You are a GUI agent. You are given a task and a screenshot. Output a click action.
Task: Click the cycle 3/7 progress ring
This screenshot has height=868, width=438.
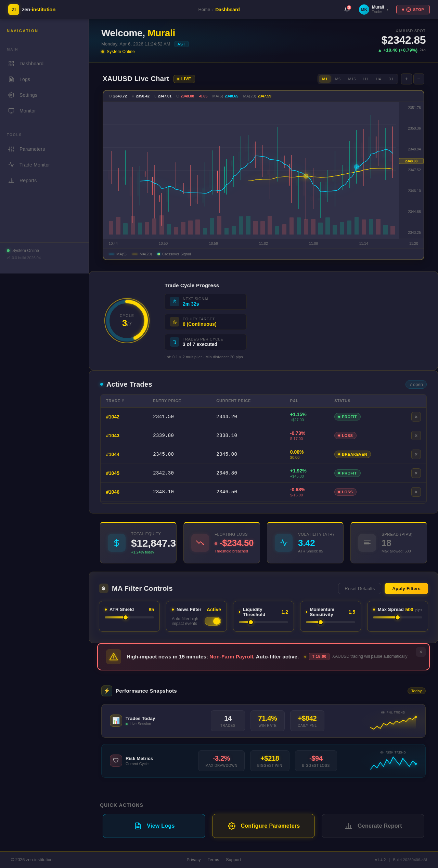click(127, 321)
